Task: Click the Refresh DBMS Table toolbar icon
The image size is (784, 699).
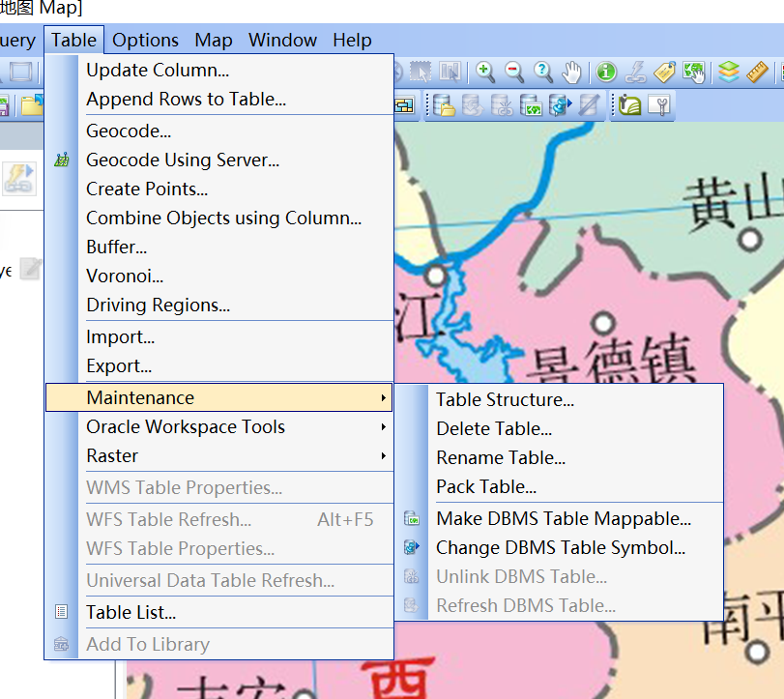Action: pos(473,105)
